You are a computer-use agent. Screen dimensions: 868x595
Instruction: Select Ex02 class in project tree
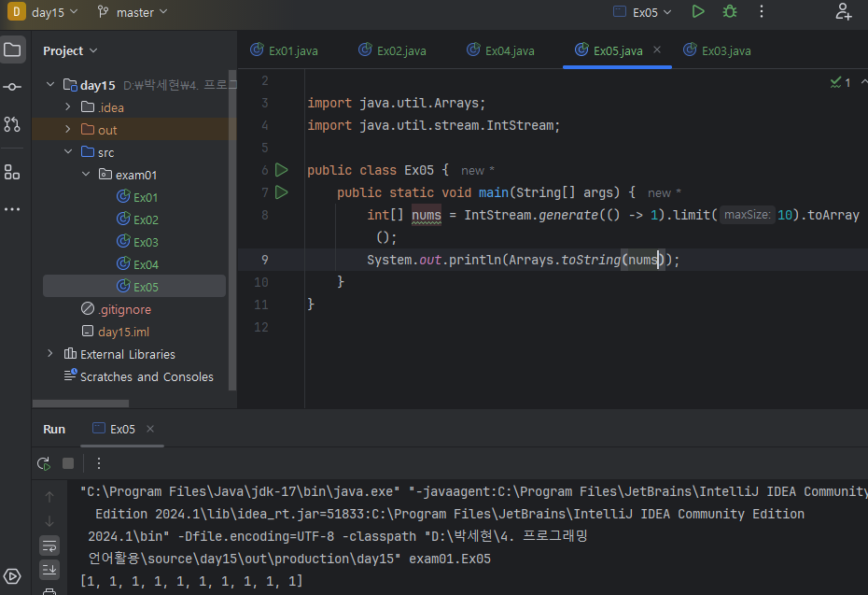pyautogui.click(x=146, y=220)
